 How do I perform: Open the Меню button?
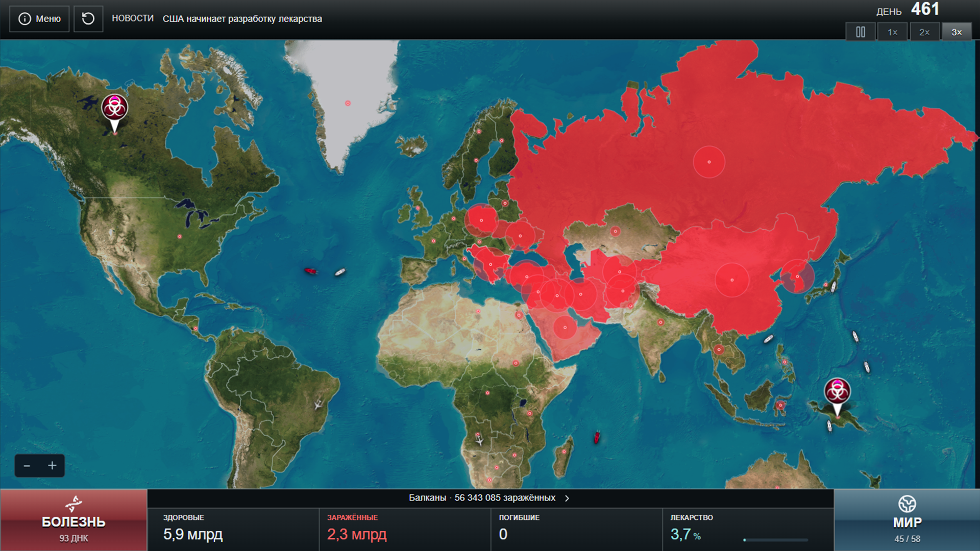[39, 19]
